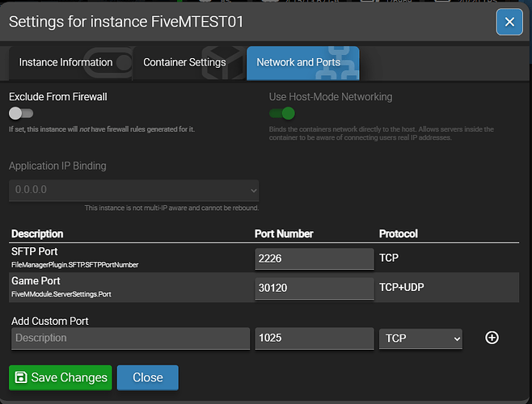Disable the Use Host-Mode Networking switch
Viewport: 532px width, 404px height.
282,114
